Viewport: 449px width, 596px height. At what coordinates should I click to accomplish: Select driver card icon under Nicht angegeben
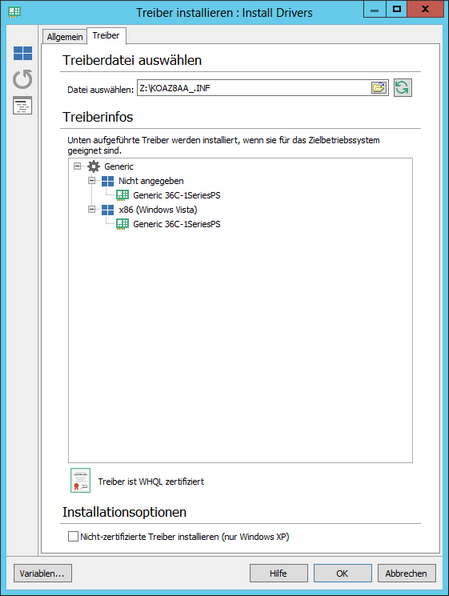coord(122,195)
